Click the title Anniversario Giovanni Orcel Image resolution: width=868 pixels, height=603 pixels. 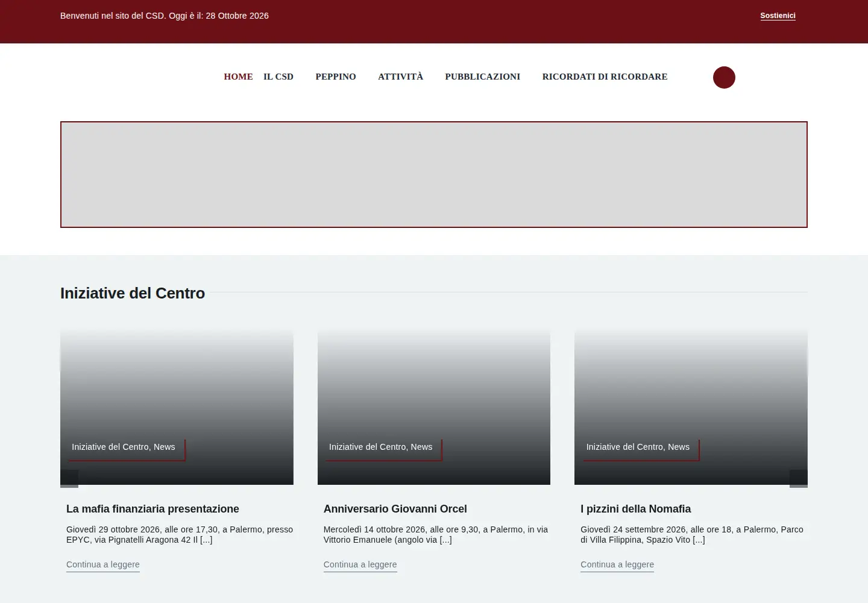tap(395, 509)
